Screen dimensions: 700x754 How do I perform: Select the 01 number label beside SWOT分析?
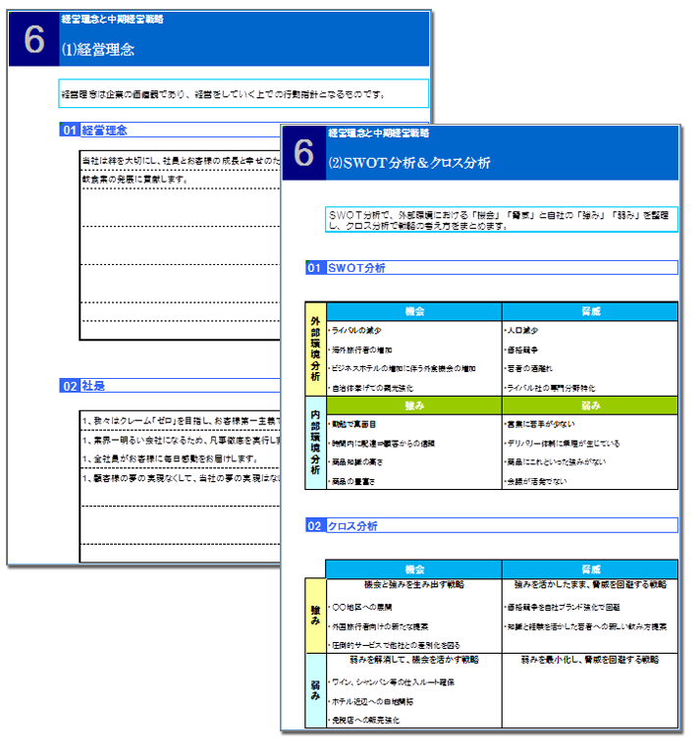tap(315, 267)
